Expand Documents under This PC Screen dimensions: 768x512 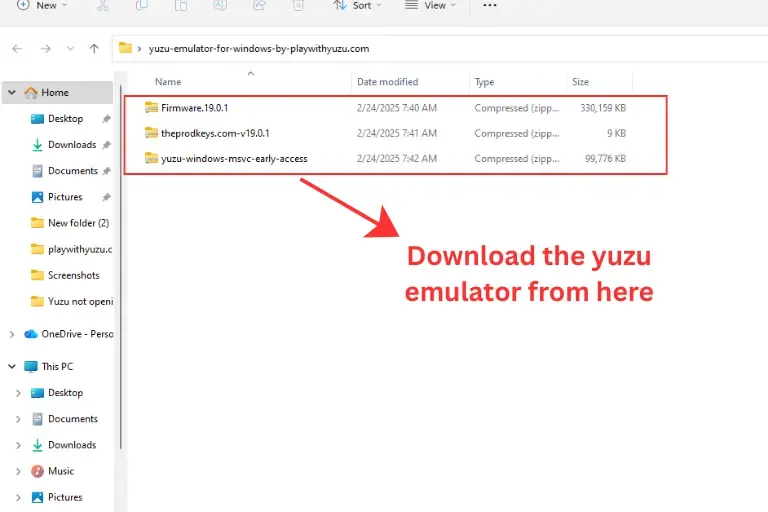19,419
